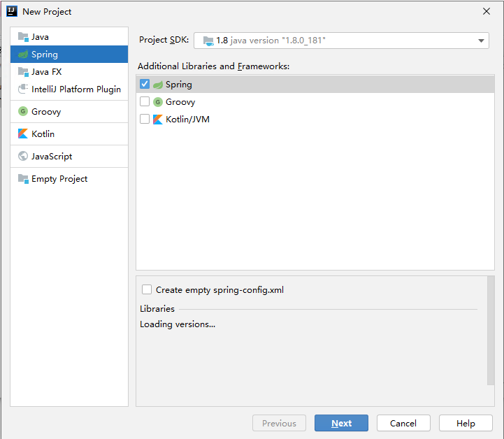The height and width of the screenshot is (439, 504).
Task: Click the Java folder icon in sidebar
Action: coord(23,37)
